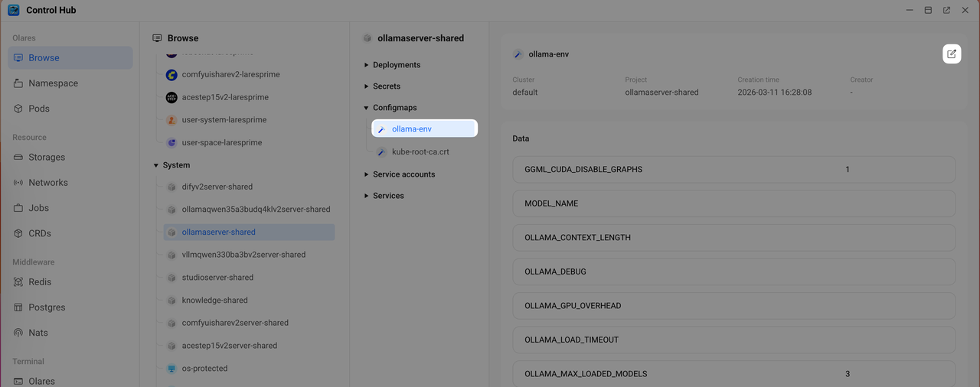Click the user-space-laresprime icon
This screenshot has height=387, width=980.
click(x=171, y=143)
